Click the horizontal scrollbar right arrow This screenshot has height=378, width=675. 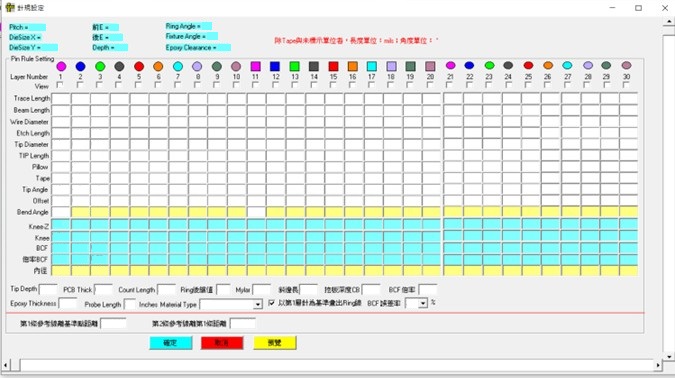pyautogui.click(x=658, y=365)
